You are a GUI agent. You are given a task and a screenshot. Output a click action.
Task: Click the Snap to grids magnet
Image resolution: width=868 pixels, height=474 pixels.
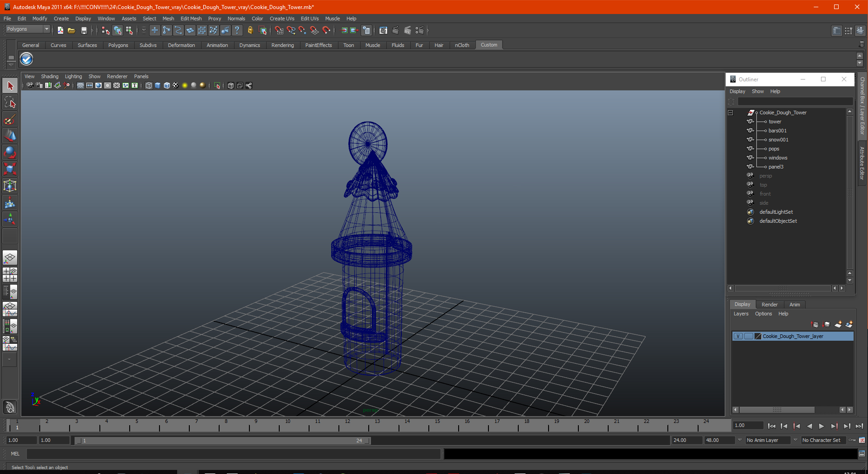click(279, 30)
